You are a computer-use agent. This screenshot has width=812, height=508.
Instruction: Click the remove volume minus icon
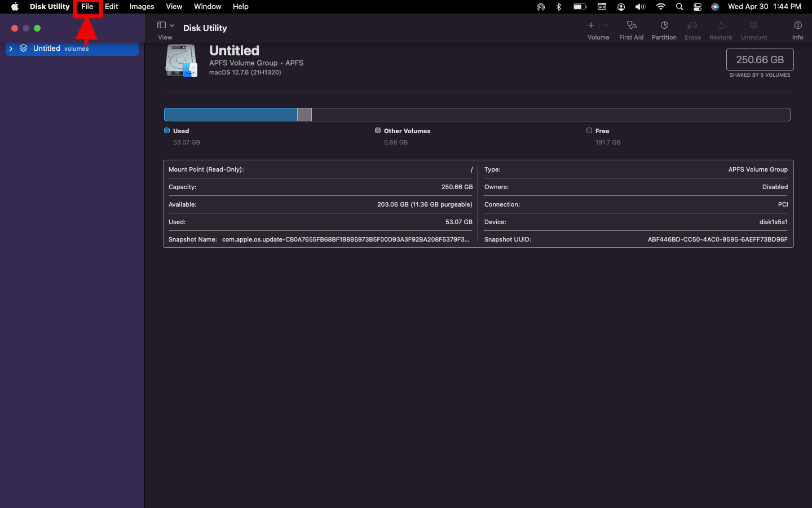click(606, 25)
